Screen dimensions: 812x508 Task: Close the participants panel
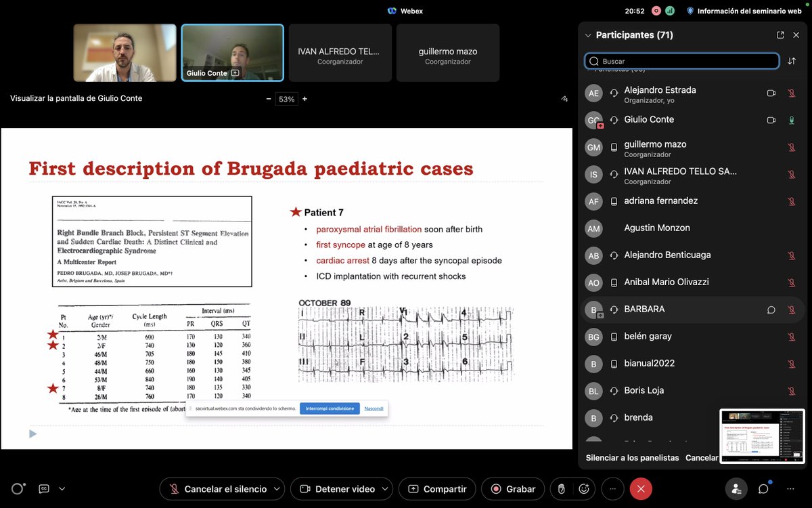(x=797, y=35)
